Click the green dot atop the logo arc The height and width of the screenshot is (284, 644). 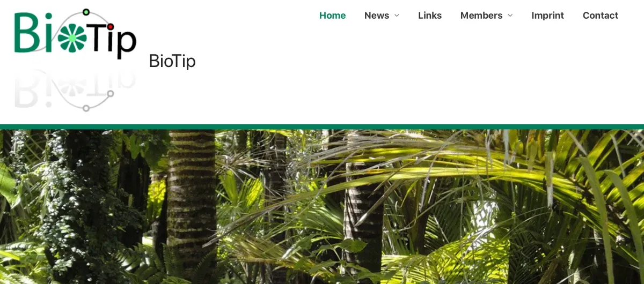[x=86, y=12]
